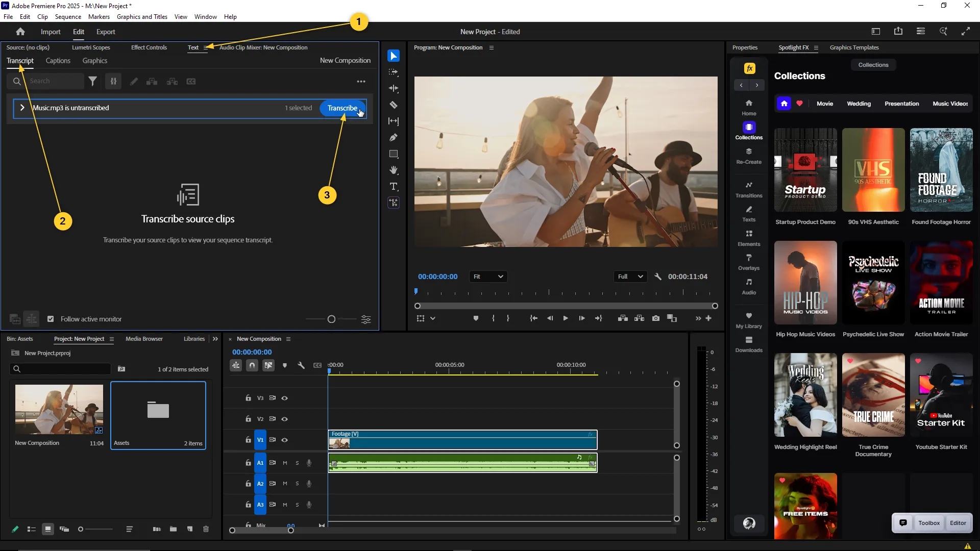The width and height of the screenshot is (980, 551).
Task: Switch to the Captions tab
Action: point(58,60)
